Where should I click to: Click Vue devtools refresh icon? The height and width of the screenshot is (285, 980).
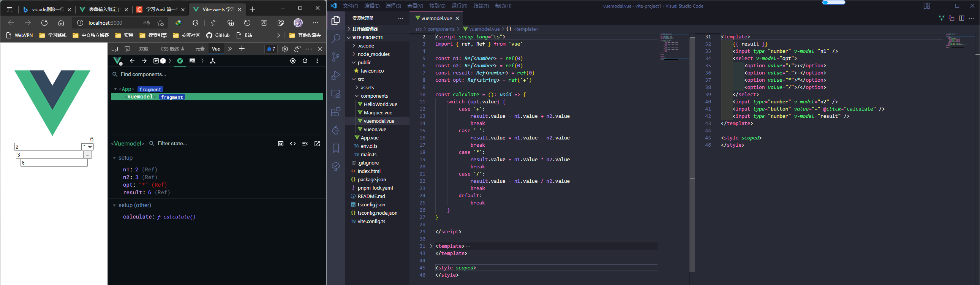click(305, 61)
